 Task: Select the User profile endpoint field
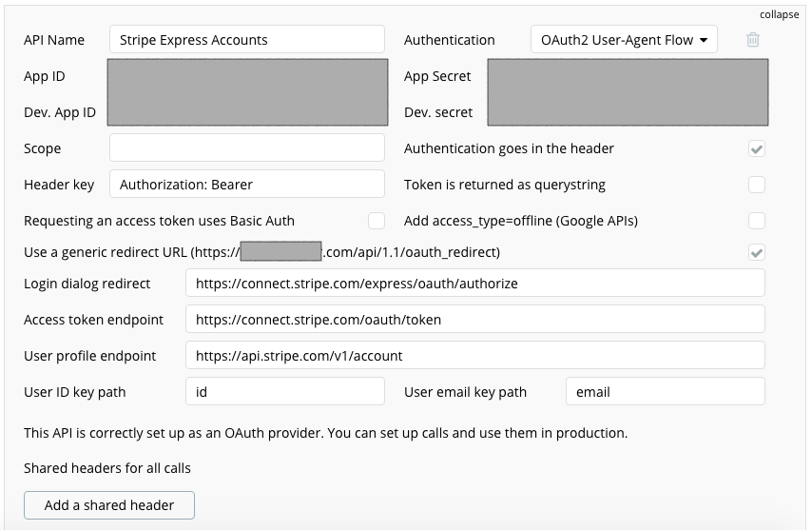coord(475,356)
